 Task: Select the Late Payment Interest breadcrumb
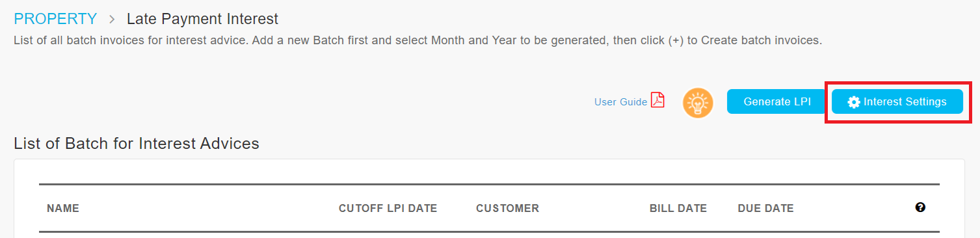coord(202,19)
